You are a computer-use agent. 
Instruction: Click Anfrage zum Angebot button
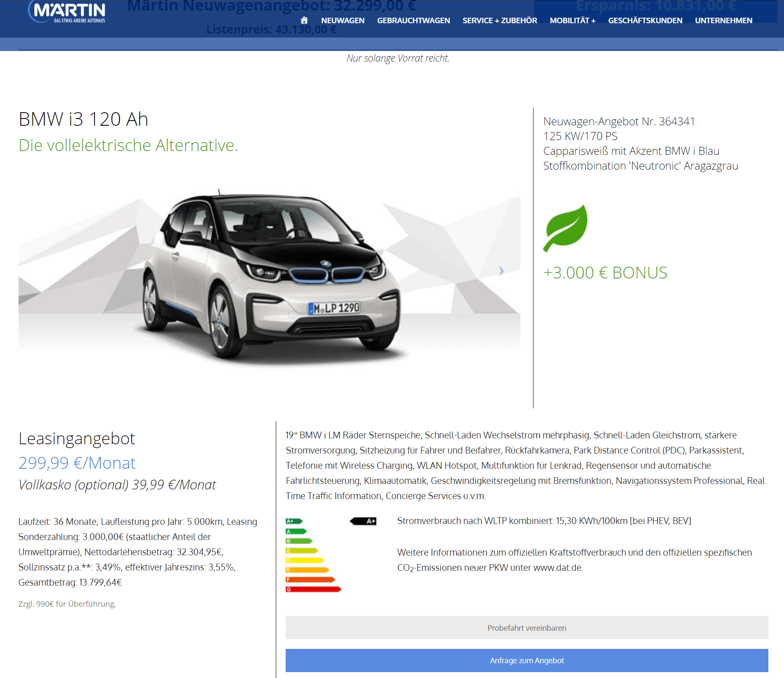(527, 660)
